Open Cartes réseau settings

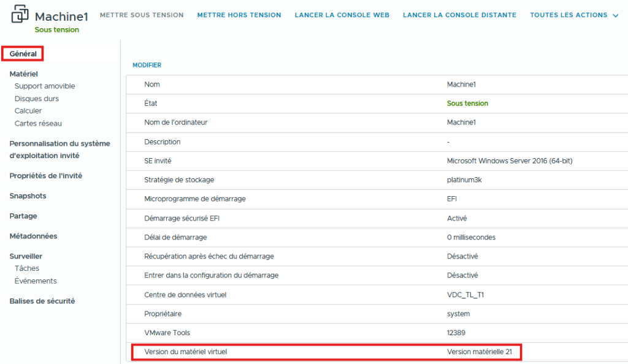(38, 123)
